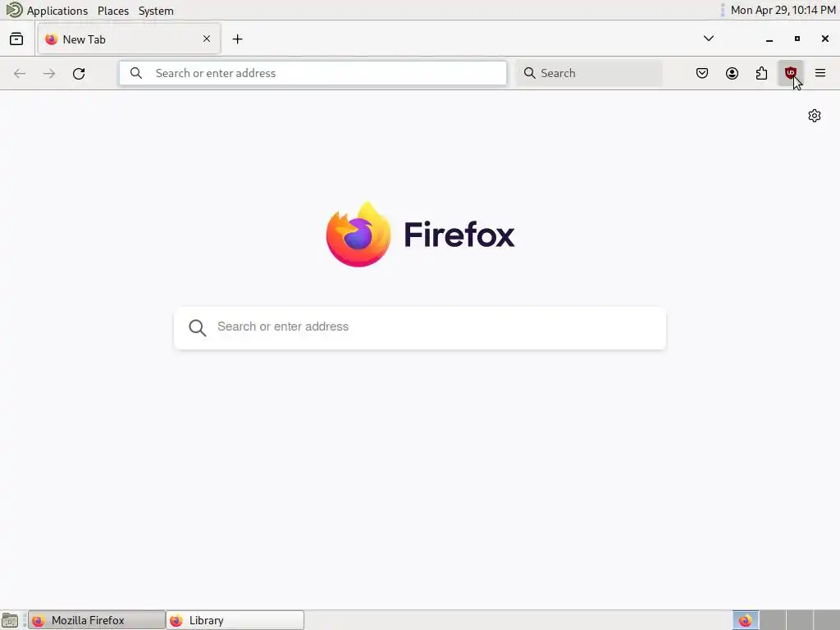
Task: Open the hamburger application menu
Action: click(x=820, y=73)
